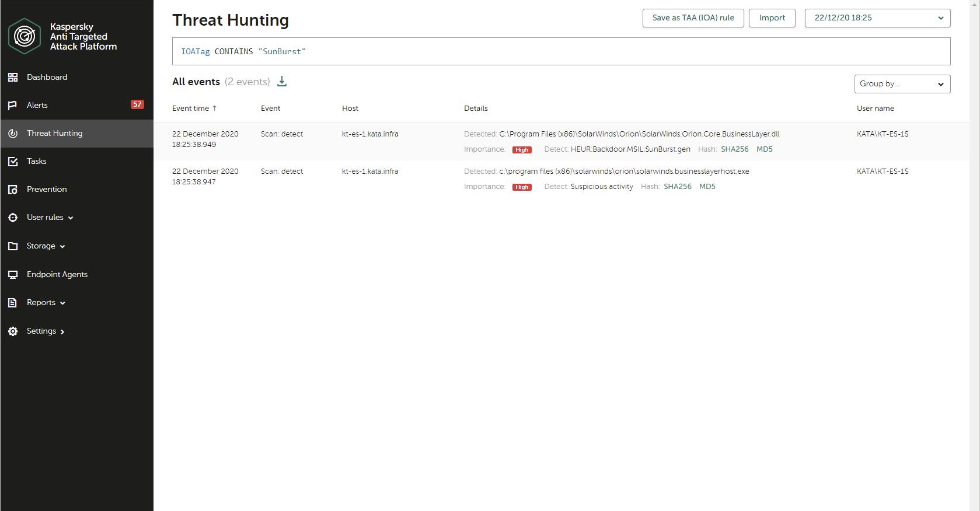Click the All events heading
This screenshot has height=511, width=980.
pos(196,82)
